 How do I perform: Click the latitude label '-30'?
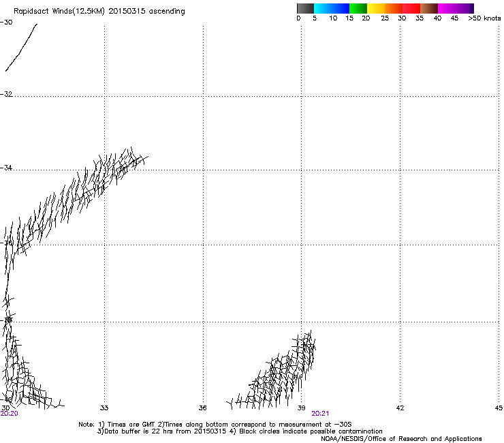pos(6,22)
